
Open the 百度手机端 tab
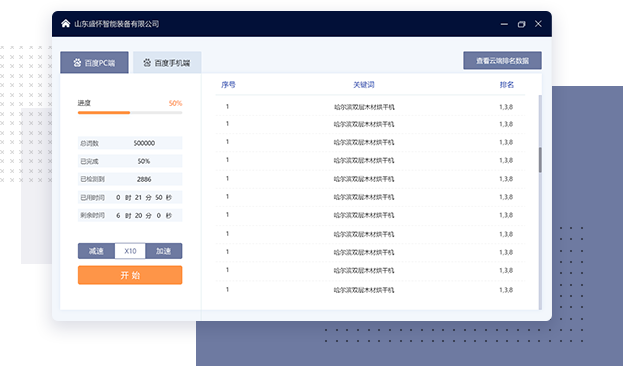pos(167,62)
